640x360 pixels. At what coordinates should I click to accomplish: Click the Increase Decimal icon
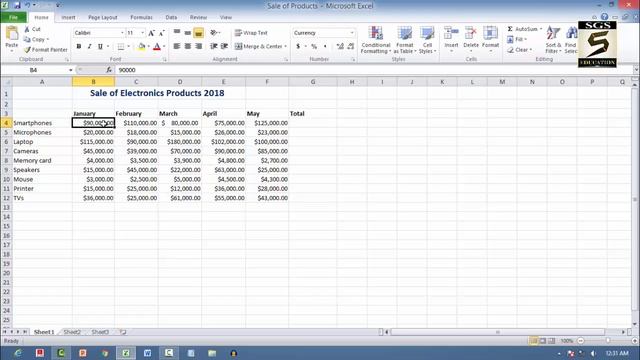pos(340,47)
